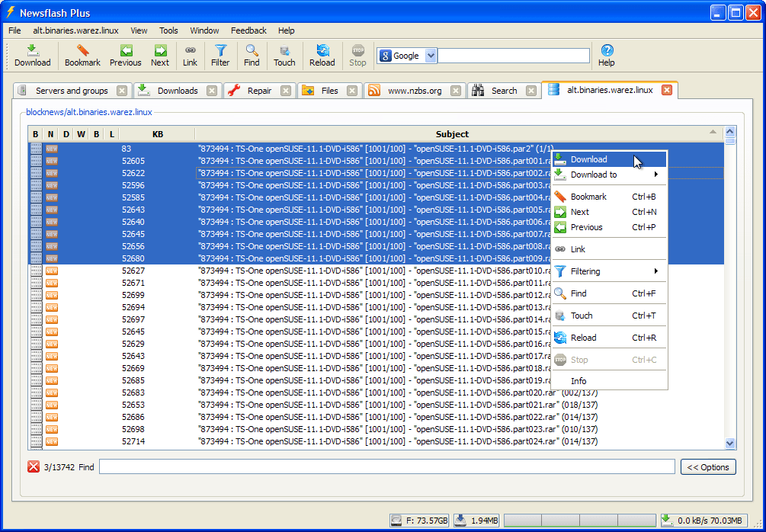
Task: Click the scrollbar up arrow
Action: [x=730, y=131]
